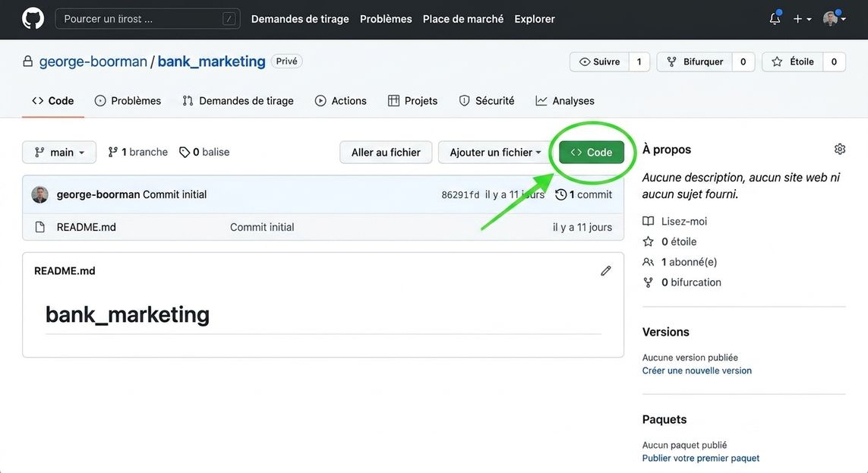The width and height of the screenshot is (868, 473).
Task: Open the 1 branche link
Action: [138, 152]
